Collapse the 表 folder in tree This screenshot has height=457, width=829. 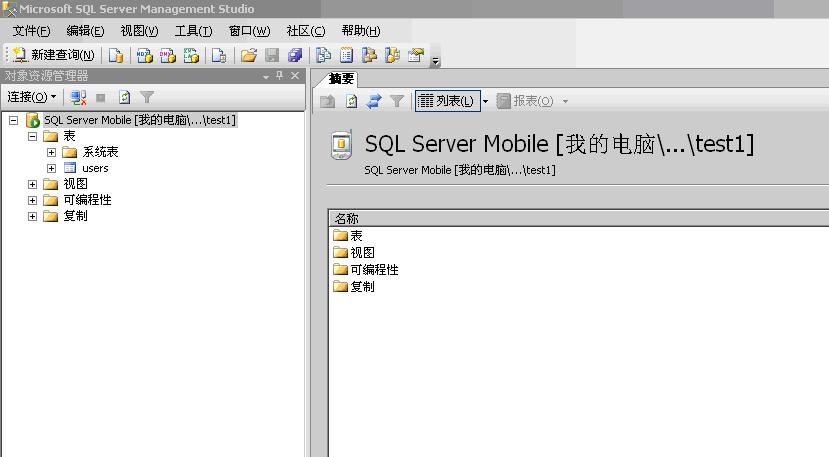32,136
